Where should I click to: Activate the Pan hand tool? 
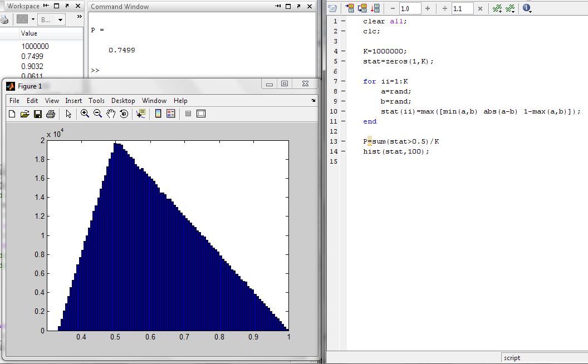click(x=111, y=114)
